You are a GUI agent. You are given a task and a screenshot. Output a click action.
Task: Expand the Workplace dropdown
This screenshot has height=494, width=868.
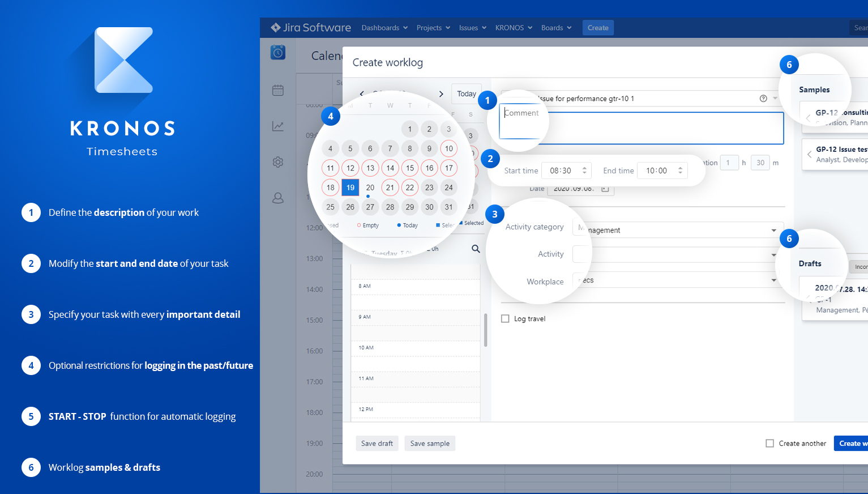coord(775,279)
